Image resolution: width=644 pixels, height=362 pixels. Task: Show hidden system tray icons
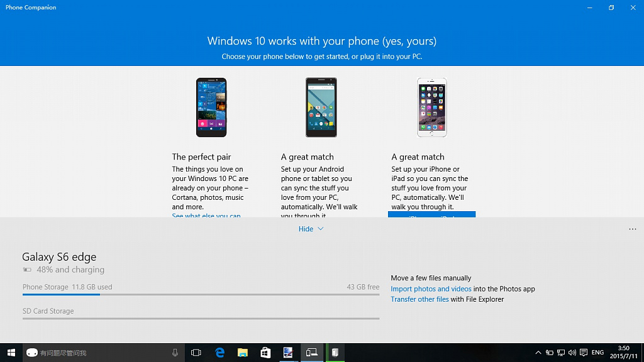point(538,353)
